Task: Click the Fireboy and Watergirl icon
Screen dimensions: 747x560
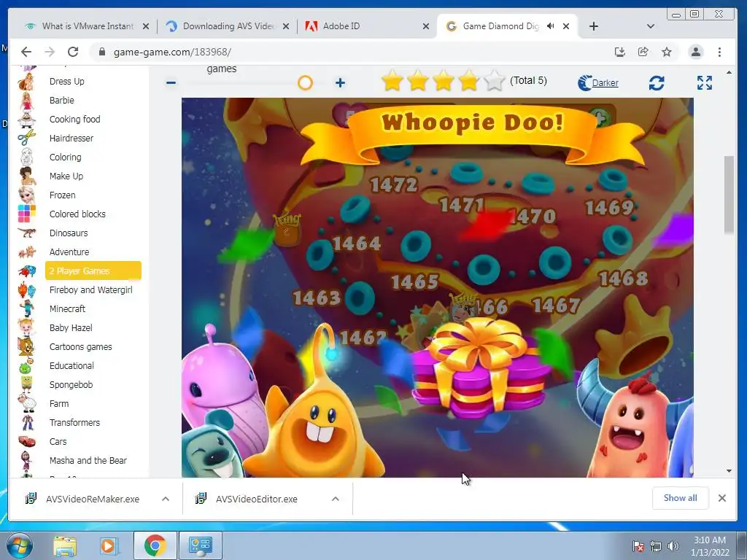Action: click(26, 290)
